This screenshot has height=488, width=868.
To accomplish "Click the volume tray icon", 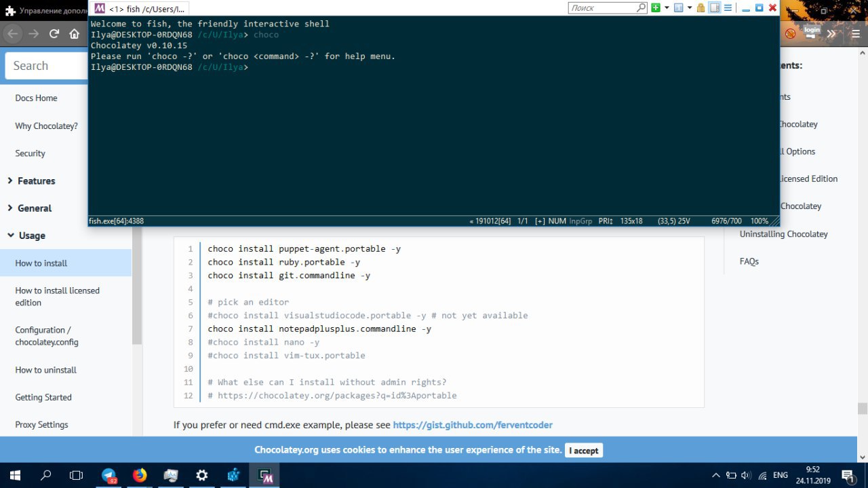I will 747,475.
